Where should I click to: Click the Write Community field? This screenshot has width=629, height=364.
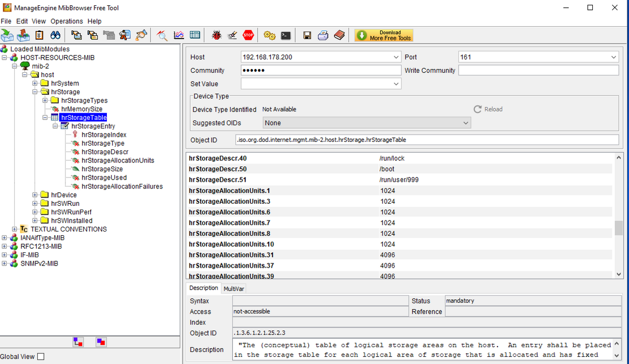538,70
